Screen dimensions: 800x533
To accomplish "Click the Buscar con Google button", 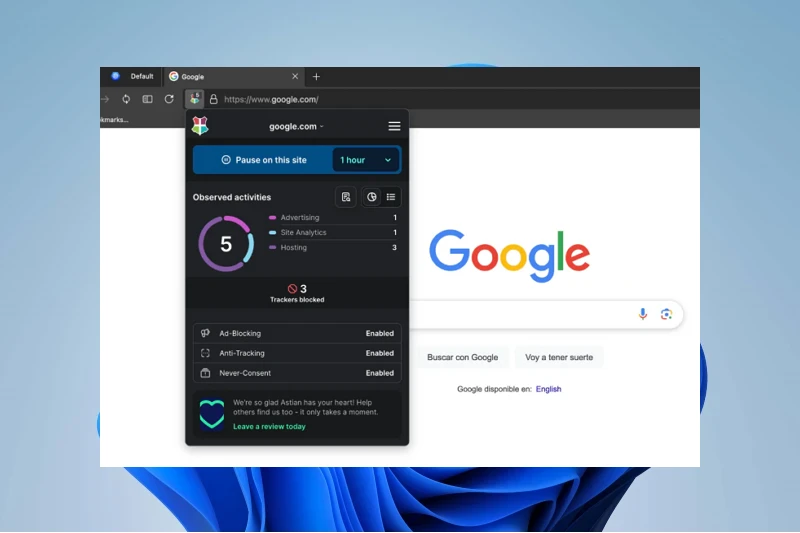I will pyautogui.click(x=462, y=357).
